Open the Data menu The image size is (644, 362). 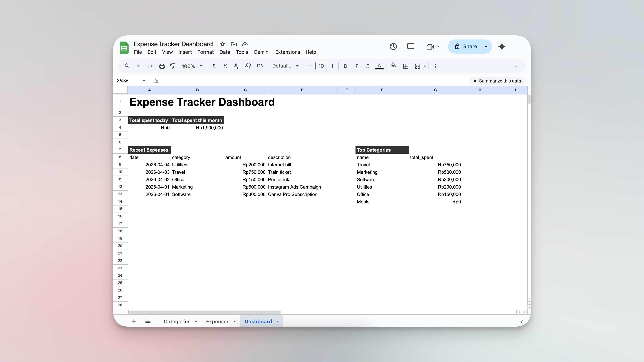pyautogui.click(x=225, y=52)
